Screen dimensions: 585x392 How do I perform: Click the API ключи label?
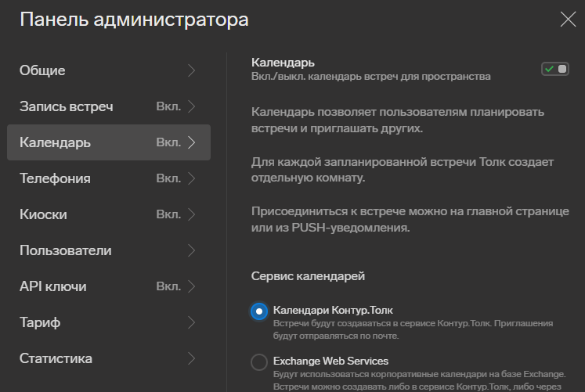coord(53,286)
